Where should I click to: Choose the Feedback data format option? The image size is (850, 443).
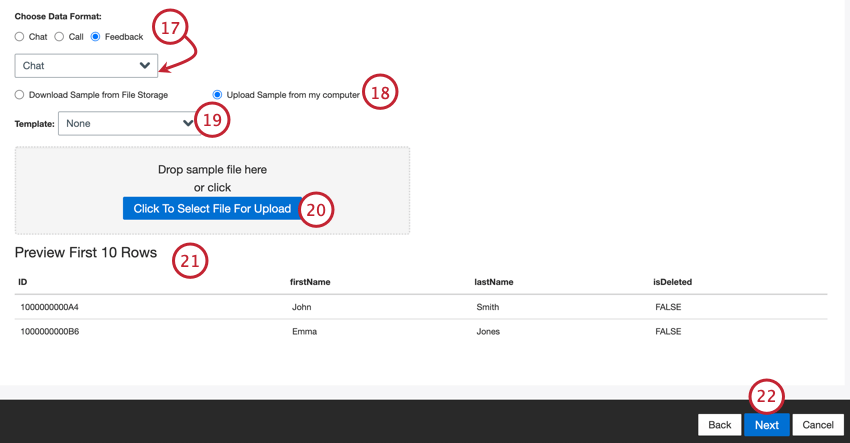click(x=96, y=37)
